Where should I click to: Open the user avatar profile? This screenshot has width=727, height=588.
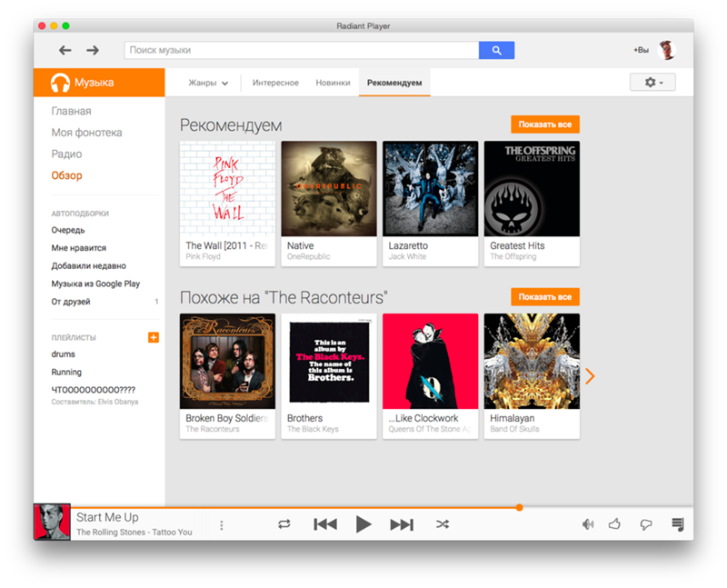click(667, 50)
